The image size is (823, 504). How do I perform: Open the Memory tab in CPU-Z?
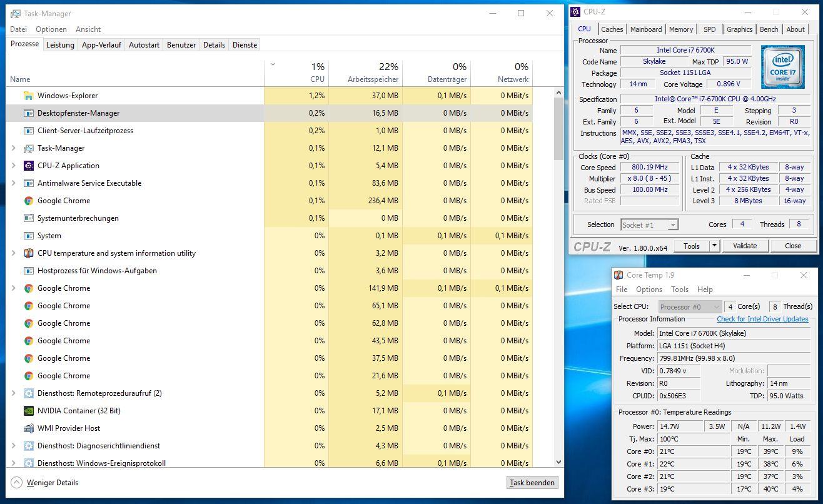[681, 29]
